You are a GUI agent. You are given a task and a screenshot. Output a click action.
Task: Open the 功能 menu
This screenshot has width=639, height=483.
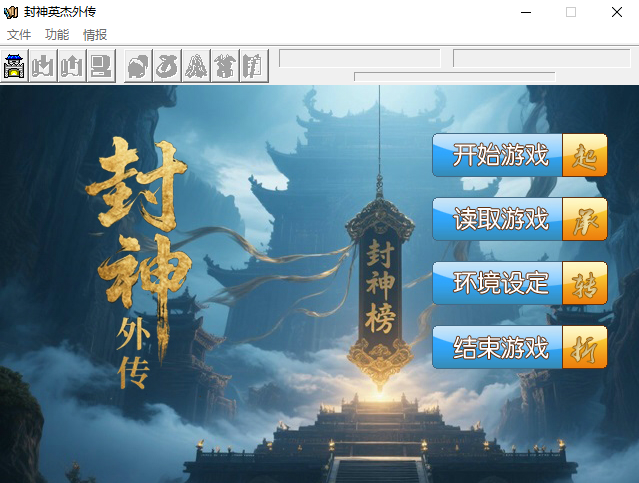tap(57, 35)
